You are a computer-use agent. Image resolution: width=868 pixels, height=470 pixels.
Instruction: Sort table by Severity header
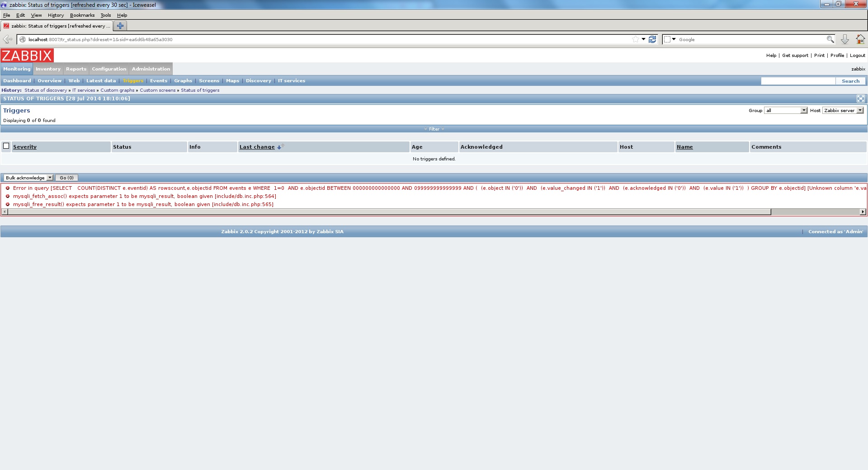click(25, 147)
